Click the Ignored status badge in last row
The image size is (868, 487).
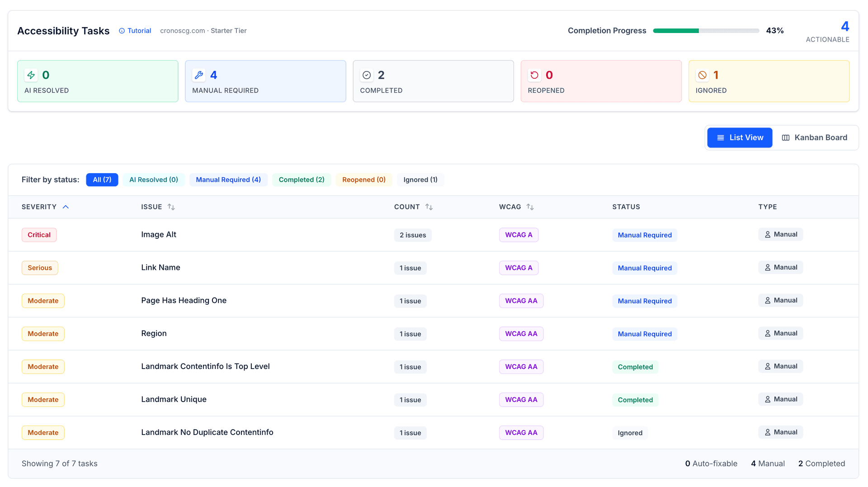(x=630, y=433)
